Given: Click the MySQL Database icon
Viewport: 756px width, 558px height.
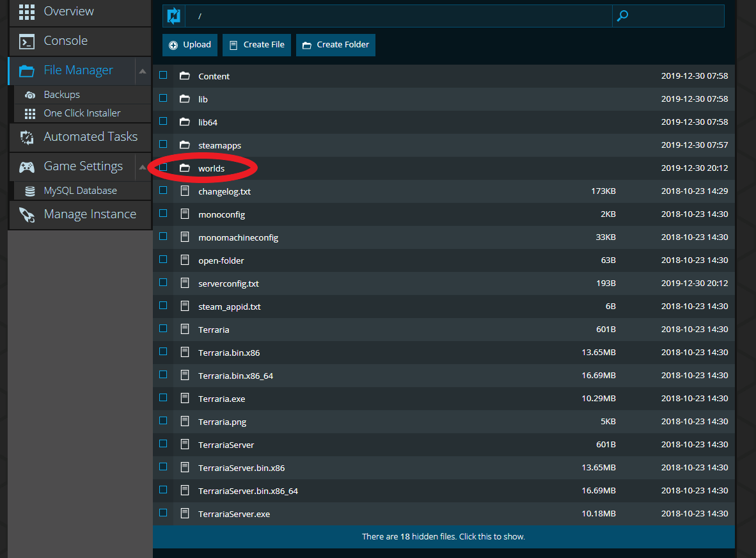Looking at the screenshot, I should (30, 191).
